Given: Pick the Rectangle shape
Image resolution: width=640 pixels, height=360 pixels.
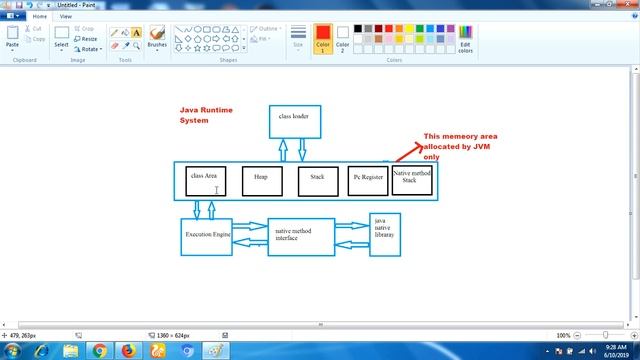Looking at the screenshot, I should pyautogui.click(x=207, y=29).
